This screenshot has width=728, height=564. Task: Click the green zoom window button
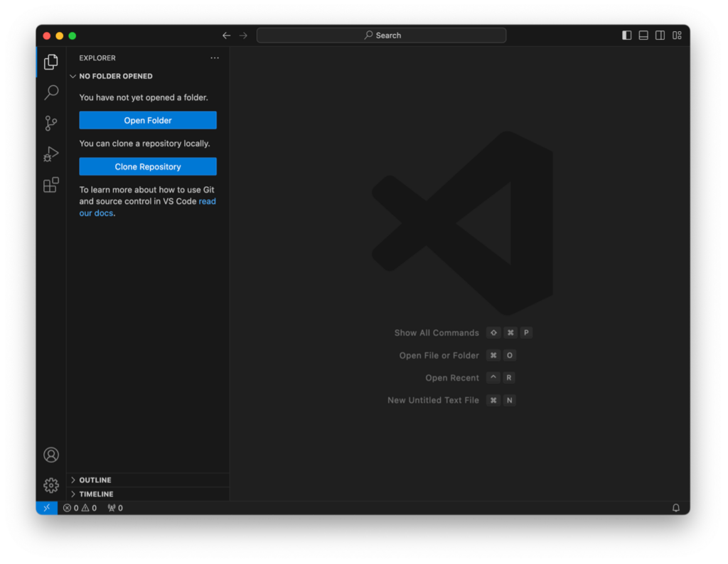[x=73, y=36]
